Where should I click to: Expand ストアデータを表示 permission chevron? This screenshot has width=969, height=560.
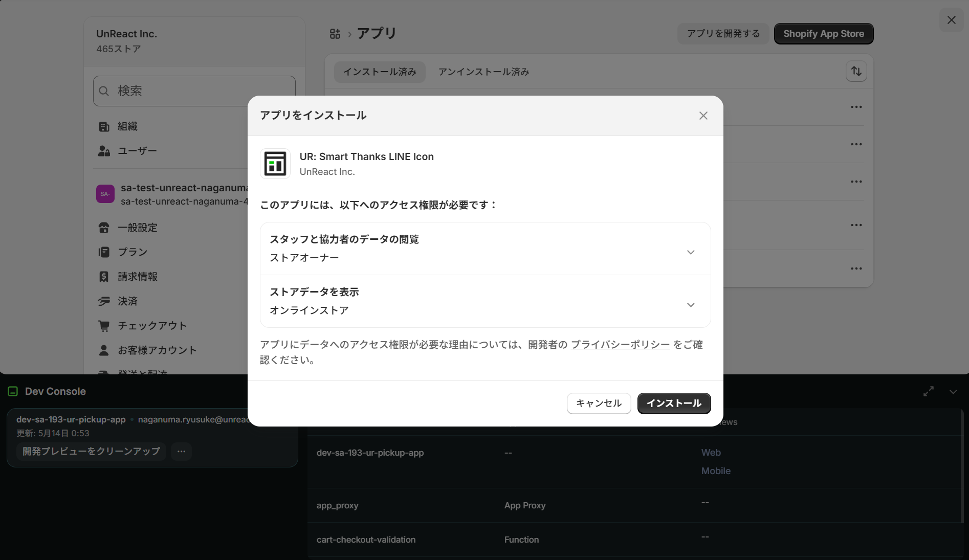[691, 305]
